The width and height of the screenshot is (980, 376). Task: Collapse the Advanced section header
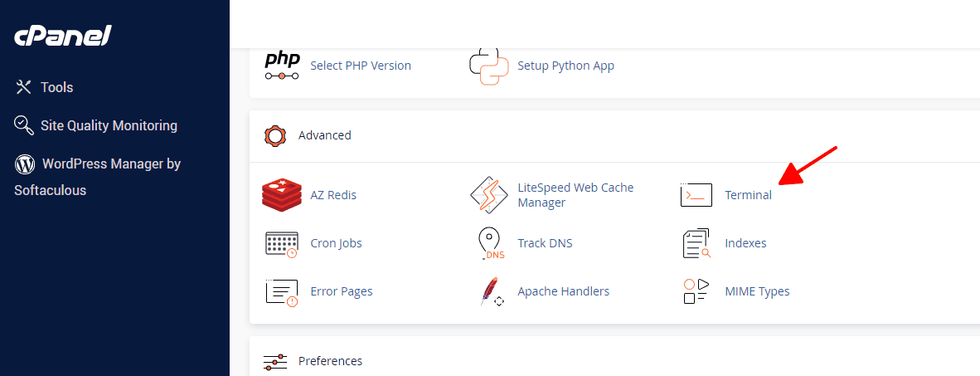[x=324, y=135]
